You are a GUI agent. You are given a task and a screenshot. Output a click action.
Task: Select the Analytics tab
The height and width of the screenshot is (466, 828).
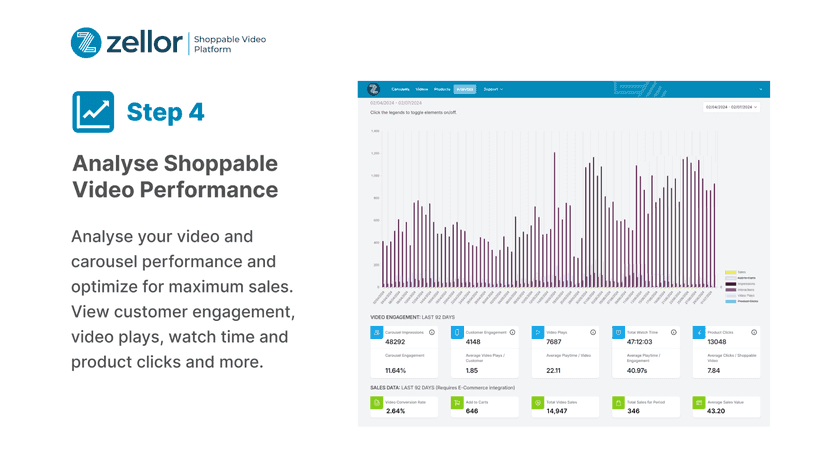pos(465,89)
